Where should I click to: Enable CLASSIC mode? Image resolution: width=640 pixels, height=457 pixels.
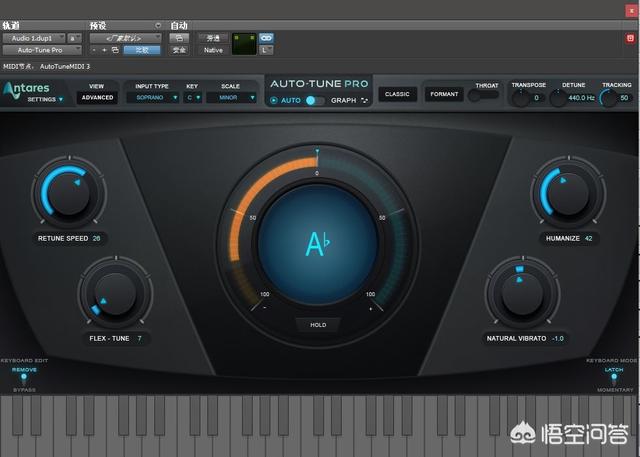[x=397, y=94]
